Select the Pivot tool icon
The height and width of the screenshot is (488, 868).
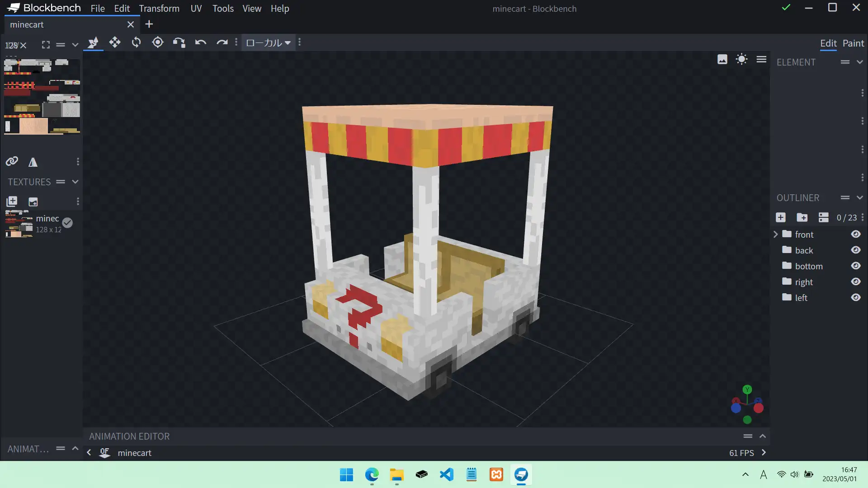tap(158, 42)
